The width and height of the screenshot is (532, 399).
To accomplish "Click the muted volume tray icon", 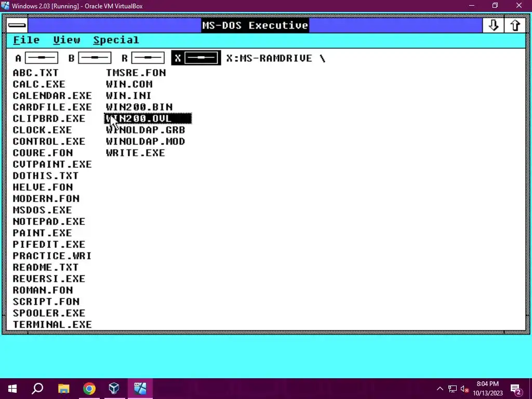I will point(464,389).
